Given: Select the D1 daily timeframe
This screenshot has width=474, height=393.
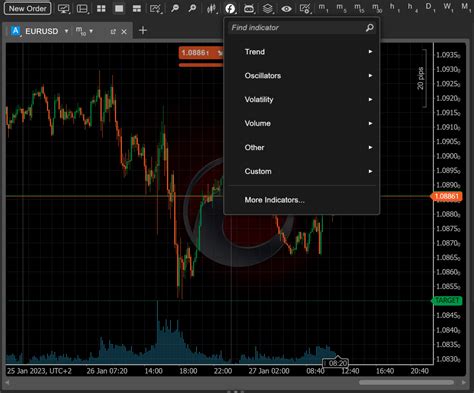Looking at the screenshot, I should (430, 8).
